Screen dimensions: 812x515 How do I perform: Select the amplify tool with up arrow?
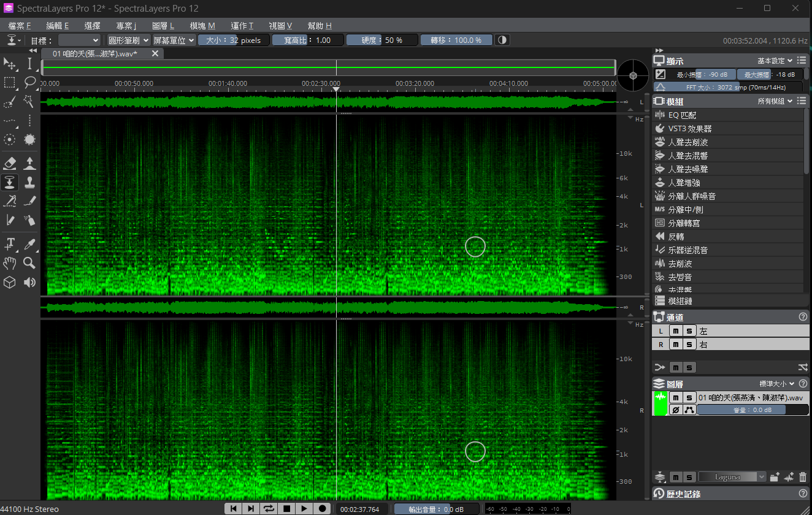(x=29, y=163)
